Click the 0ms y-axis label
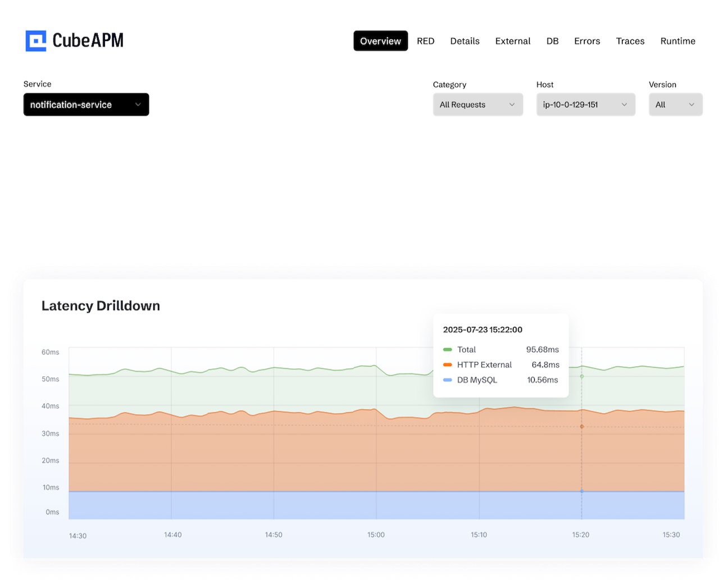The height and width of the screenshot is (584, 728). [52, 512]
